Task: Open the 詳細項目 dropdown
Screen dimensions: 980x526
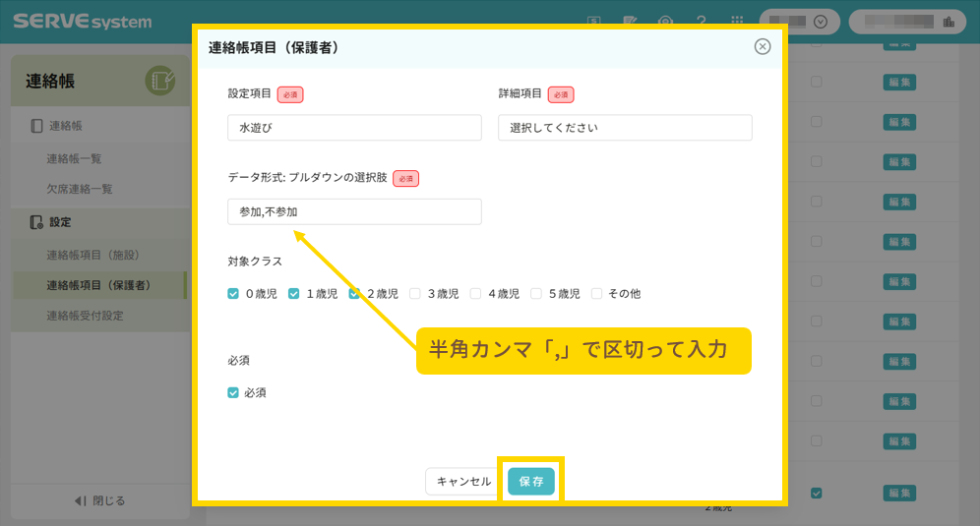Action: coord(625,128)
